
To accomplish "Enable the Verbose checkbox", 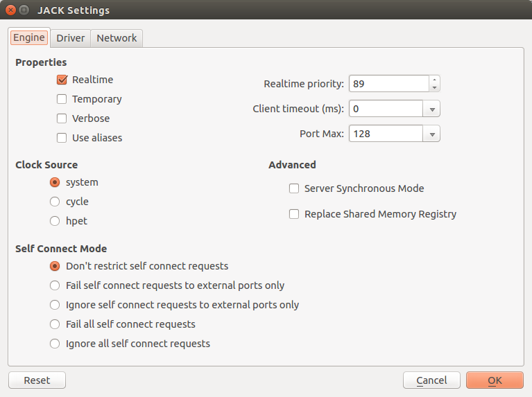I will pos(62,118).
